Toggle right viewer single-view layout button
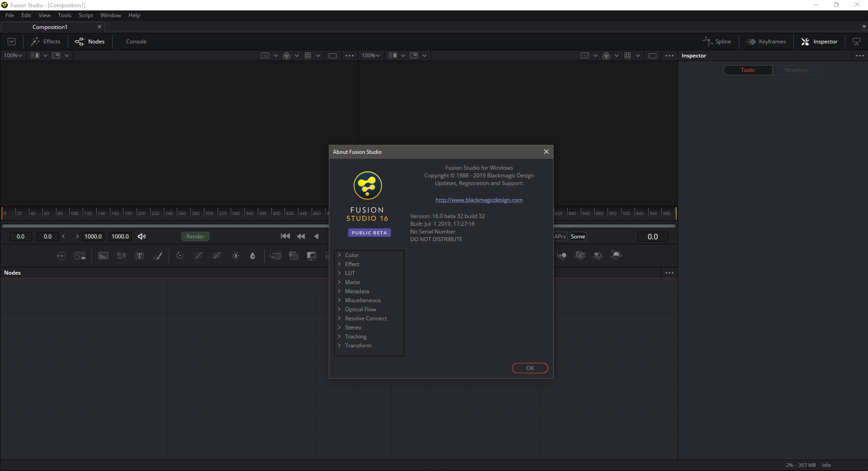Screen dimensions: 868x471 (x=652, y=56)
